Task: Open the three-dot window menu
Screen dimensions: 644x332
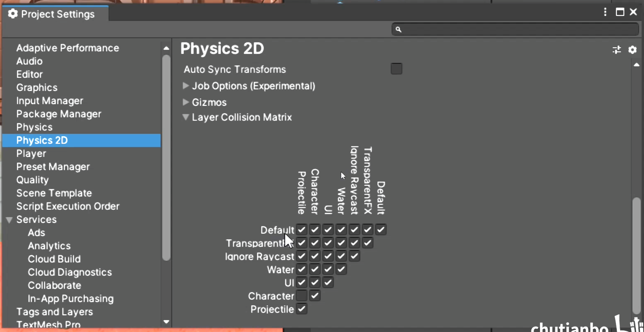Action: 605,12
